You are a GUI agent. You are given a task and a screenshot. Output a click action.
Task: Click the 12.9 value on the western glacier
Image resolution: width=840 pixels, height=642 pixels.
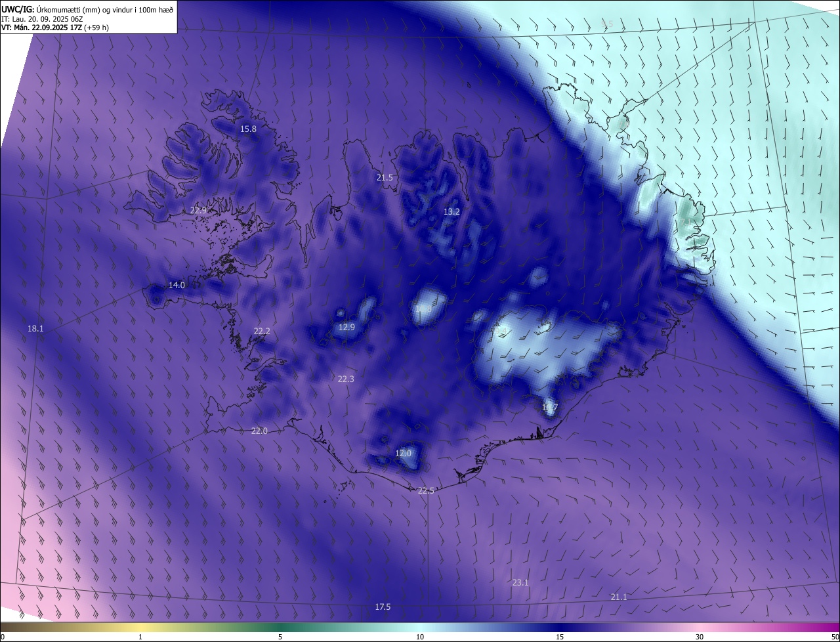coord(346,328)
